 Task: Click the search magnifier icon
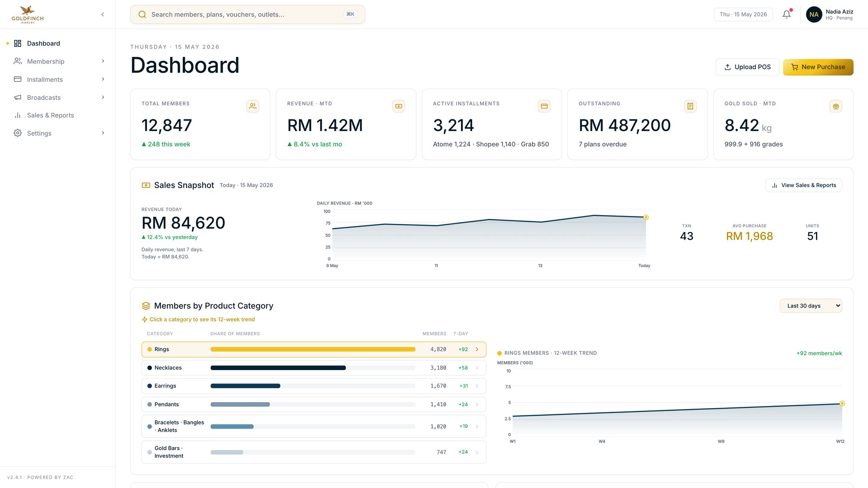click(x=142, y=14)
